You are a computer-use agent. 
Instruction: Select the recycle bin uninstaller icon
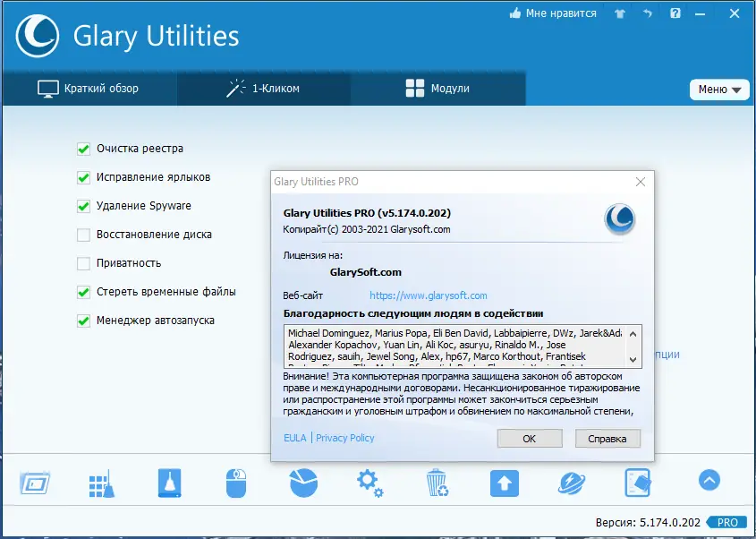(437, 482)
